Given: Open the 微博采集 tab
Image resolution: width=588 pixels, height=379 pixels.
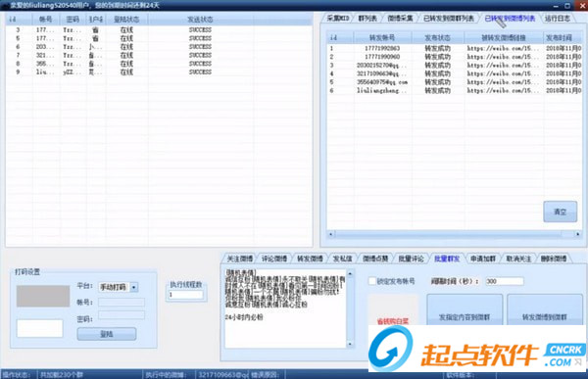Looking at the screenshot, I should coord(400,19).
